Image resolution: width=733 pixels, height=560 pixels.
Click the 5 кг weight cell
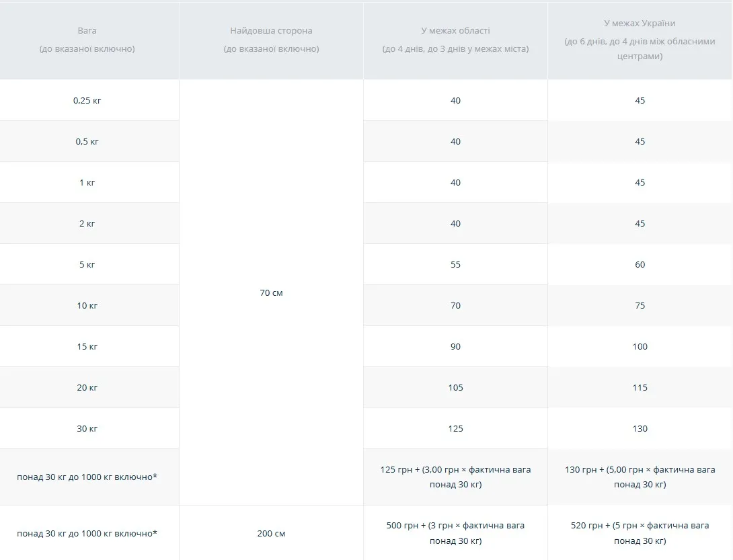[x=87, y=265]
